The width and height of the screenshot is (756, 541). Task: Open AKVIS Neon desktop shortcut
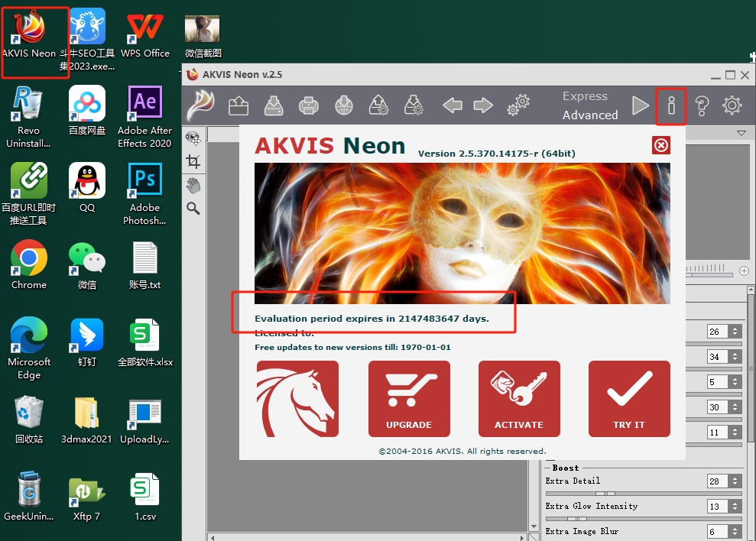click(x=29, y=34)
